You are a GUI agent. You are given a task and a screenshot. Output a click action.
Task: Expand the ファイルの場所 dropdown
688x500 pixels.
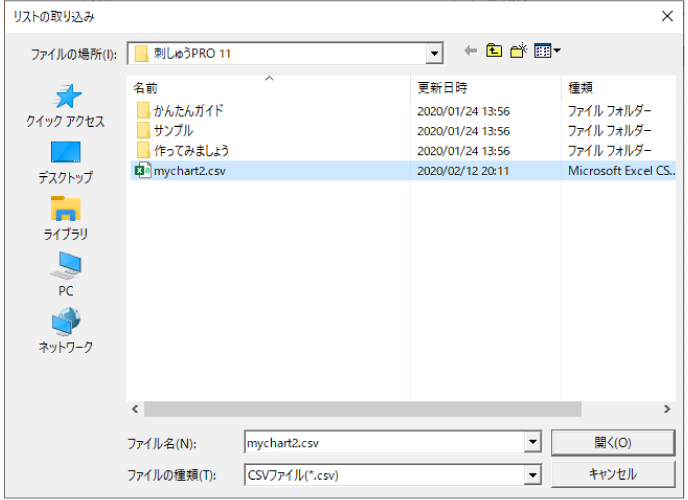pyautogui.click(x=434, y=54)
